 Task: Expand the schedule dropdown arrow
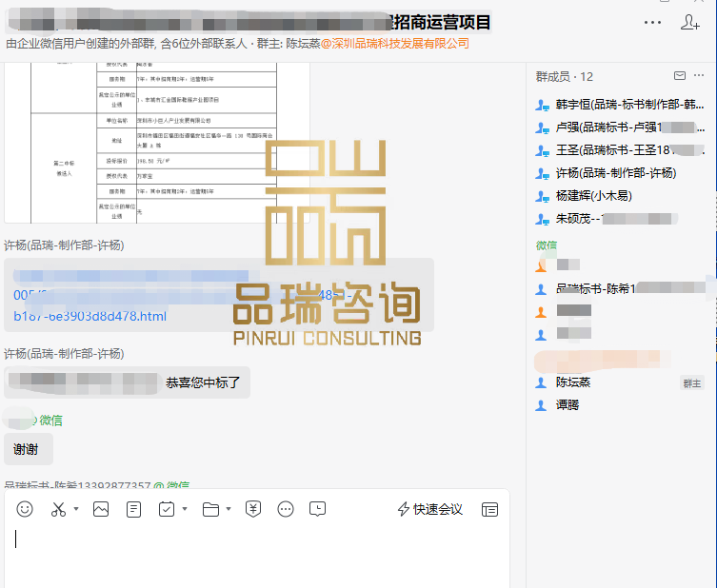185,509
